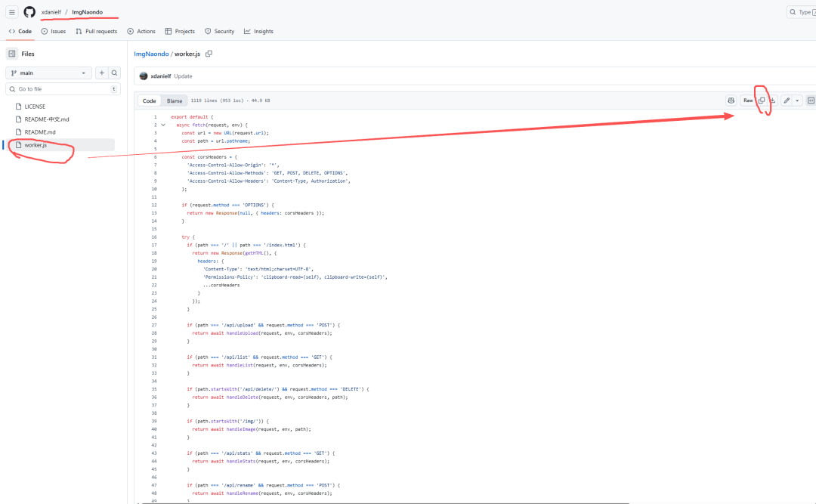
Task: Click the pencil edit file icon
Action: pyautogui.click(x=787, y=100)
